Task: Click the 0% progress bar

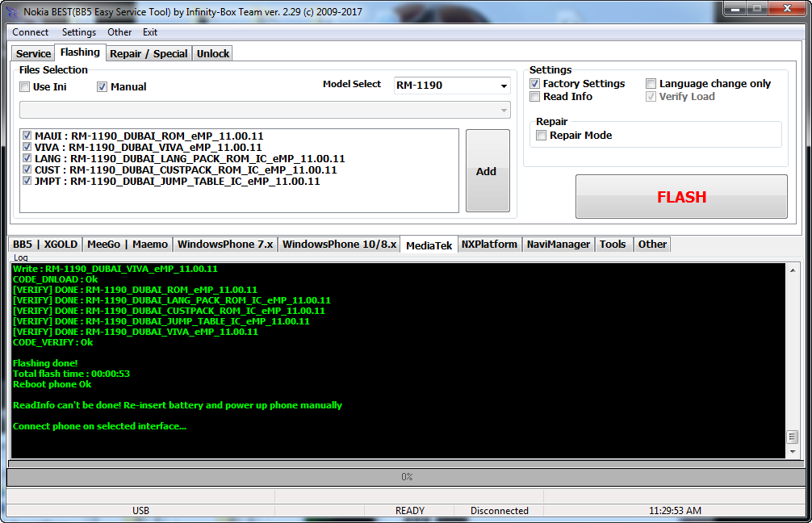Action: point(407,477)
